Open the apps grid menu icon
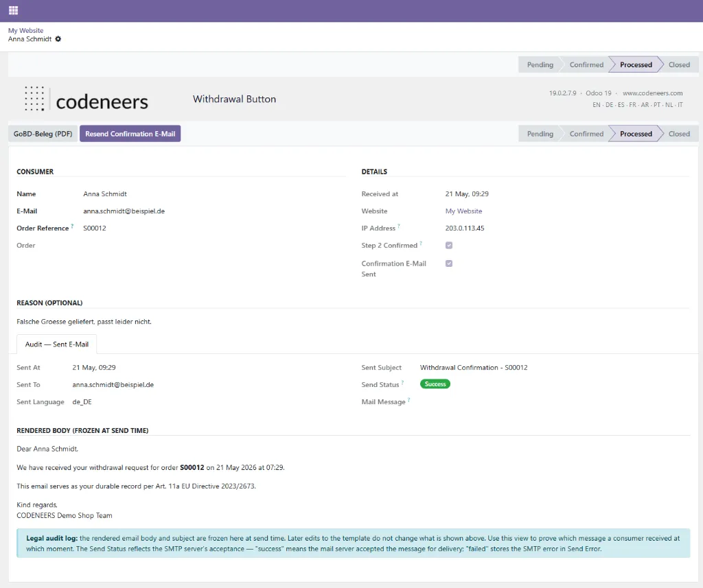703x588 pixels. (14, 10)
